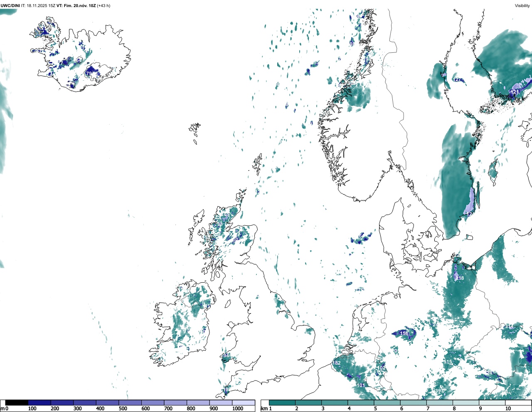532x412 pixels.
Task: Click the '101' visibility value on the map
Action: click(x=361, y=385)
